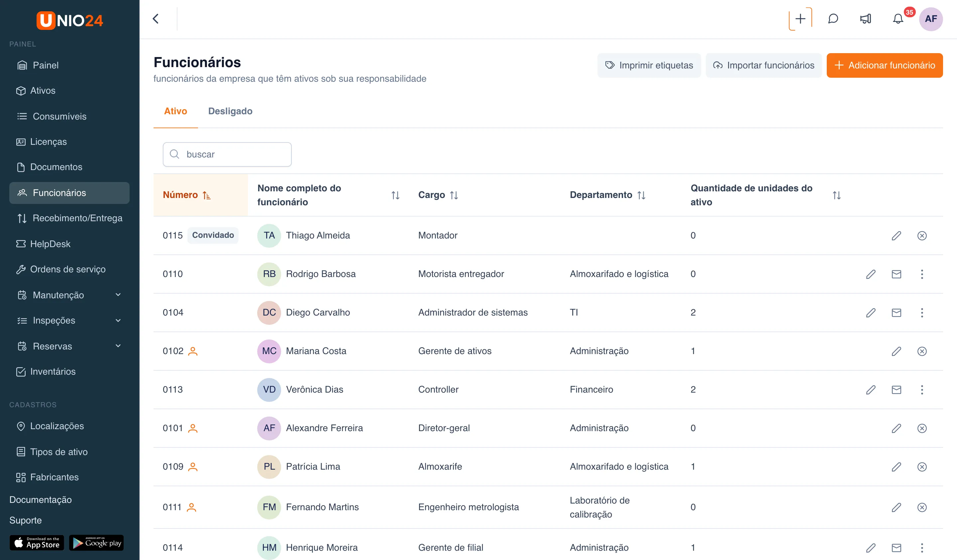
Task: Edit Thiago Almeida with pencil icon
Action: 896,235
